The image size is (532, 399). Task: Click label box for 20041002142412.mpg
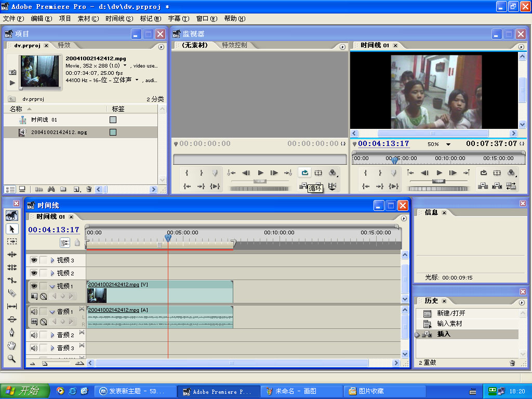[113, 132]
